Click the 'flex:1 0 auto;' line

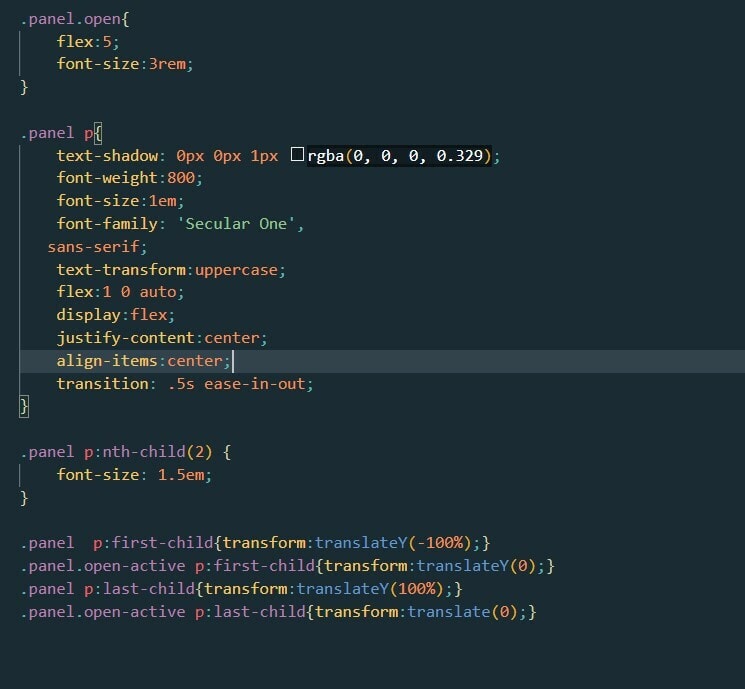(x=120, y=292)
